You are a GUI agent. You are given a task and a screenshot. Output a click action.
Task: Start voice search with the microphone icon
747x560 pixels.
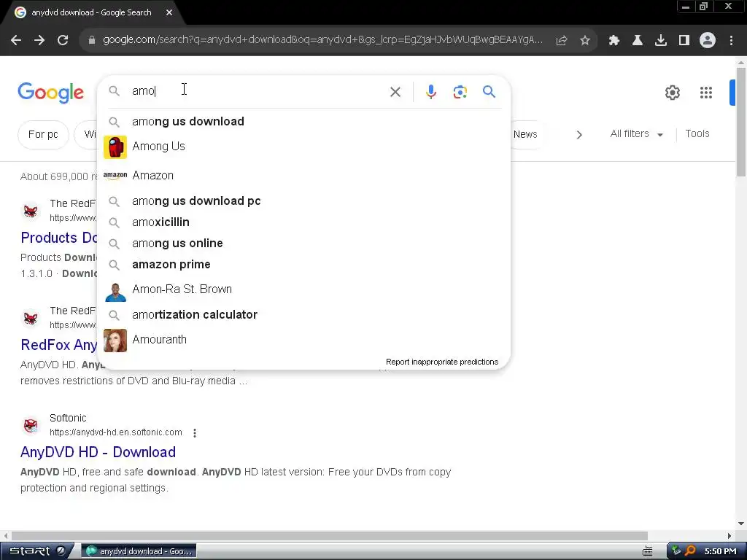tap(431, 92)
